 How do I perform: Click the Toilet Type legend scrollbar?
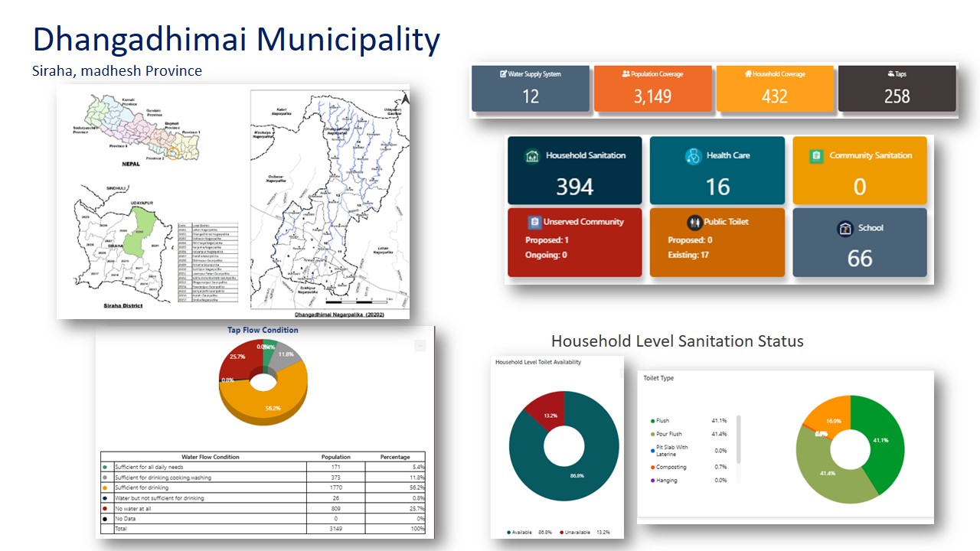point(738,440)
